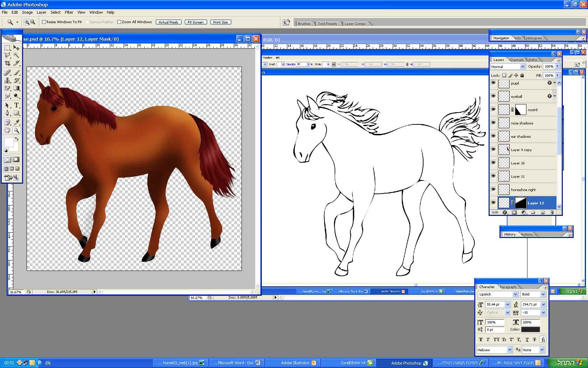
Task: Open the Character text color swatch
Action: click(x=530, y=329)
